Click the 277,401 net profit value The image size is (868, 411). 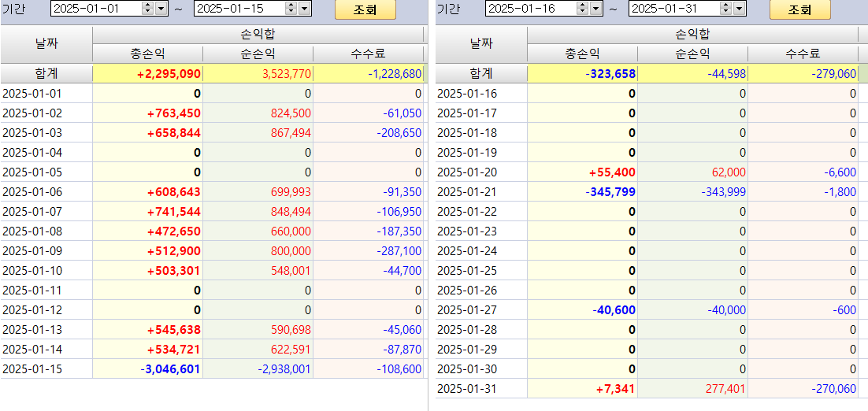726,389
